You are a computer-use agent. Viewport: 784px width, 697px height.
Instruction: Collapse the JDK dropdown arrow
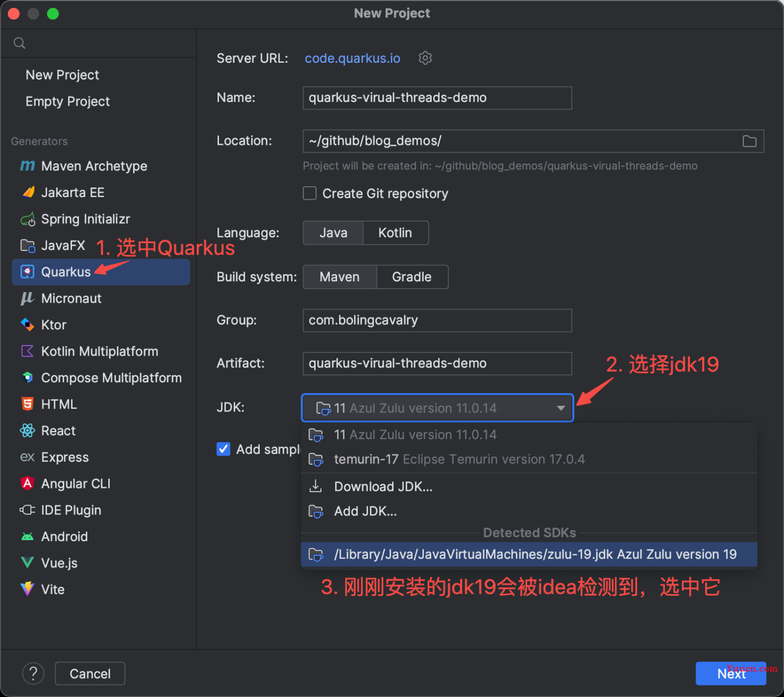(x=561, y=408)
